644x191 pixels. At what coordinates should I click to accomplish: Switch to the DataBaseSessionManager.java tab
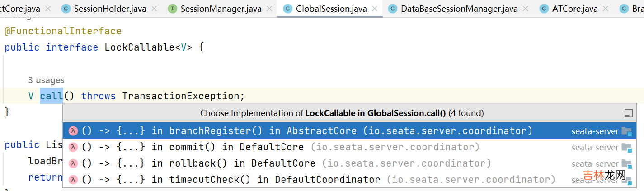click(x=459, y=9)
